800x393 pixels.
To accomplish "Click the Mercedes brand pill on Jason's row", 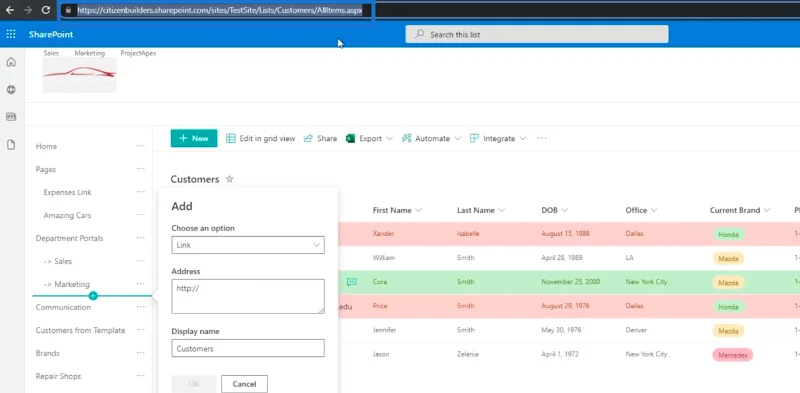I will pos(733,355).
